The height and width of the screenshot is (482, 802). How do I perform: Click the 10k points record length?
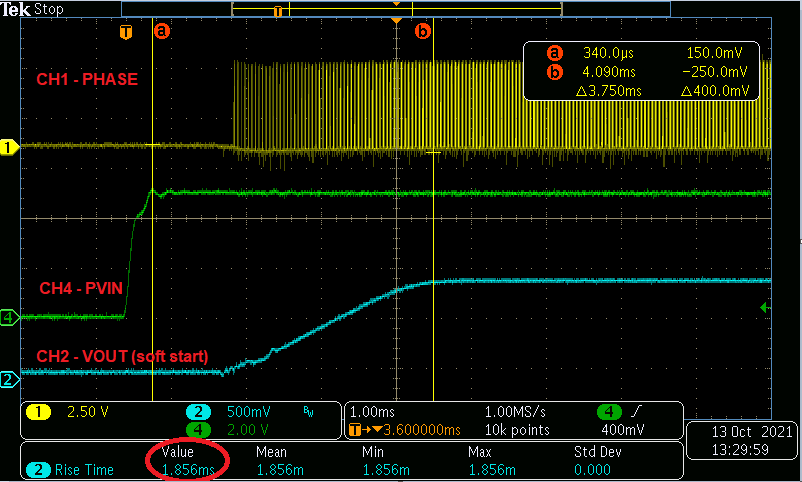click(517, 430)
